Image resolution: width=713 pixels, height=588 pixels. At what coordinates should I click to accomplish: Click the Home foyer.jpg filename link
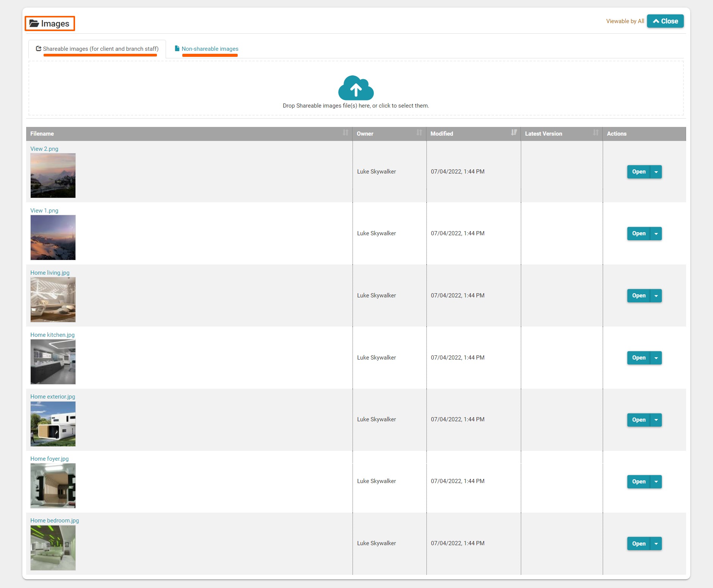[x=50, y=459]
